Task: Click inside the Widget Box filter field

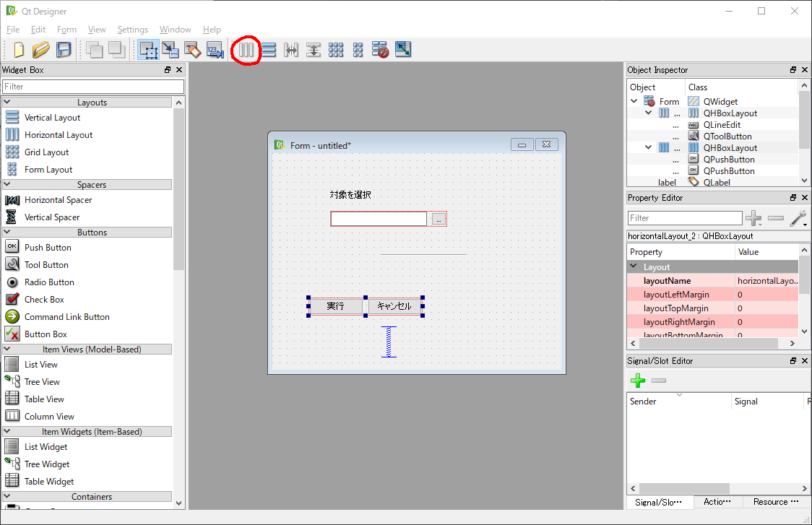Action: (92, 85)
